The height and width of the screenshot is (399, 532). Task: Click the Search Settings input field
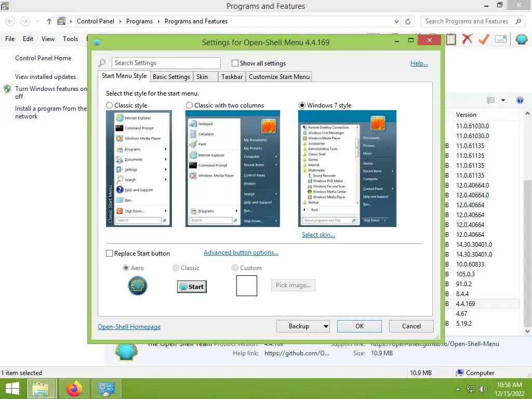pyautogui.click(x=166, y=63)
